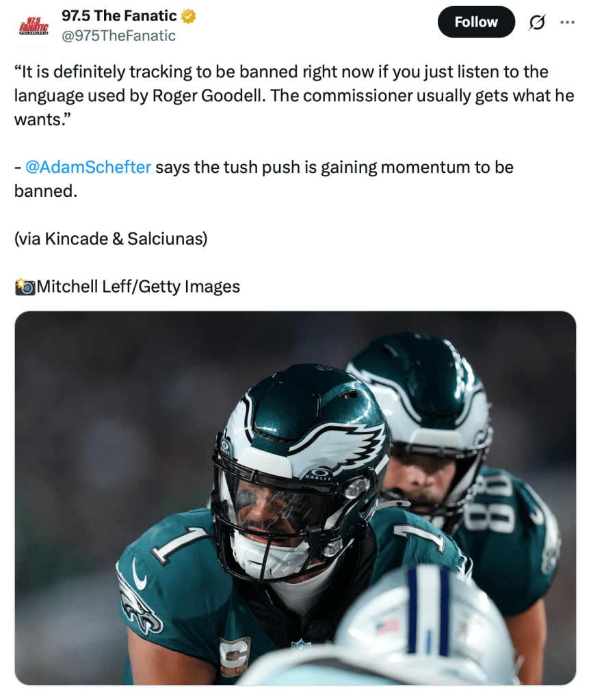
Task: Click the @975TheFanatic handle
Action: 118,36
